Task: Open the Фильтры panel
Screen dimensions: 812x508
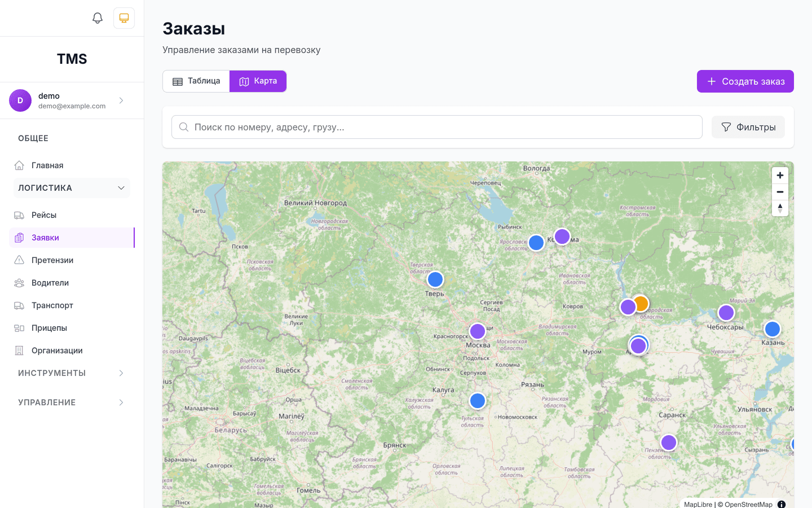Action: 748,127
